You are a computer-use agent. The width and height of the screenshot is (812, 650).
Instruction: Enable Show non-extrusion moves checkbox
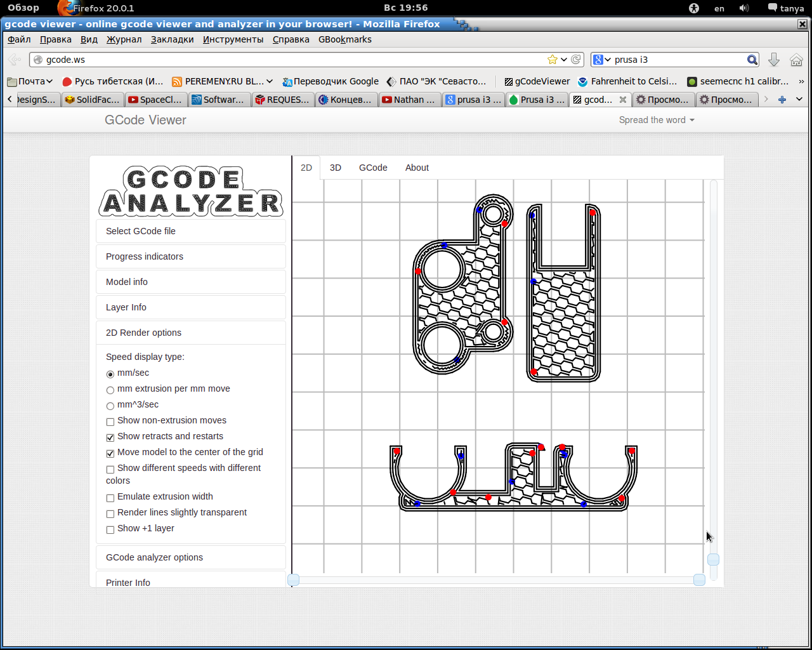[x=110, y=421]
